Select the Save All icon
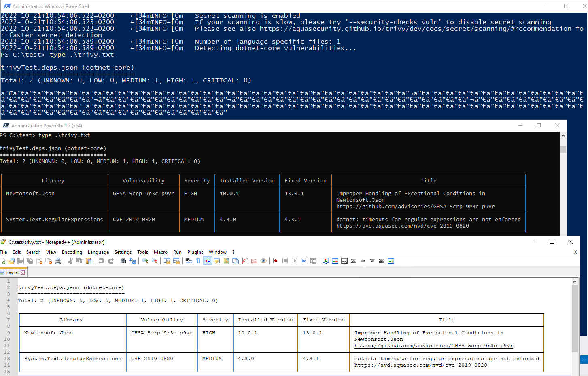 click(x=29, y=261)
